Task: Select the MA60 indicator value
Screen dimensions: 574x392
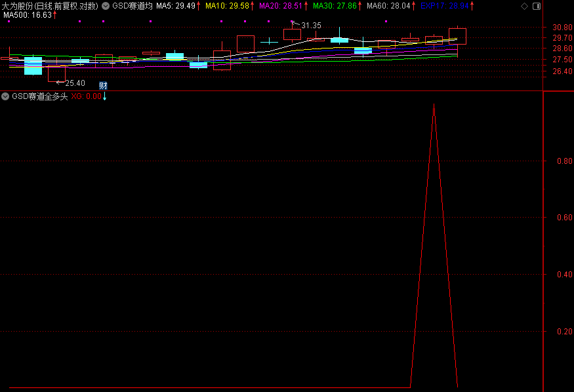Action: (388, 6)
